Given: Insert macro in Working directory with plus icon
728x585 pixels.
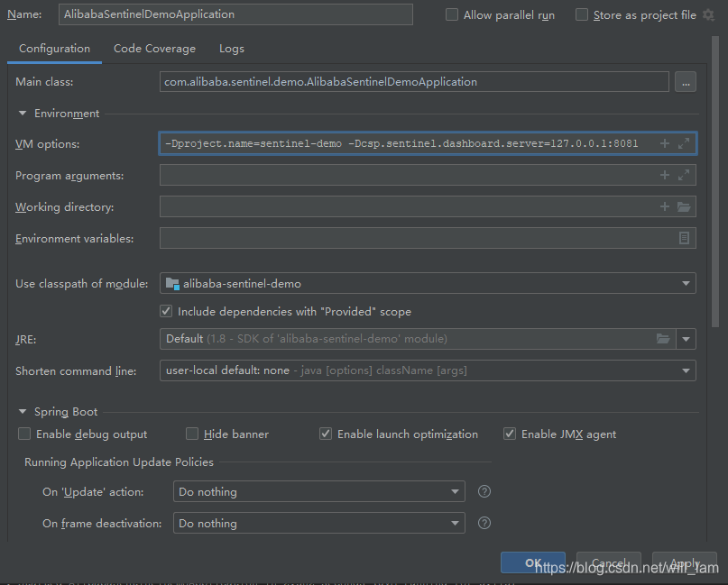Looking at the screenshot, I should point(665,206).
